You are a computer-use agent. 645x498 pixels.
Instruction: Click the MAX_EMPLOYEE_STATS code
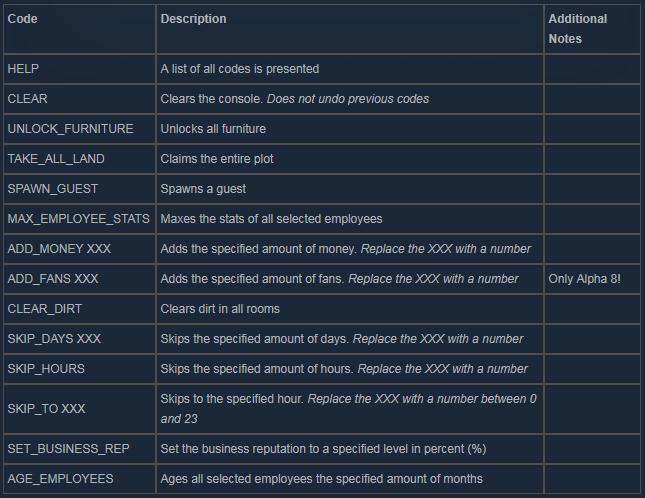point(78,219)
